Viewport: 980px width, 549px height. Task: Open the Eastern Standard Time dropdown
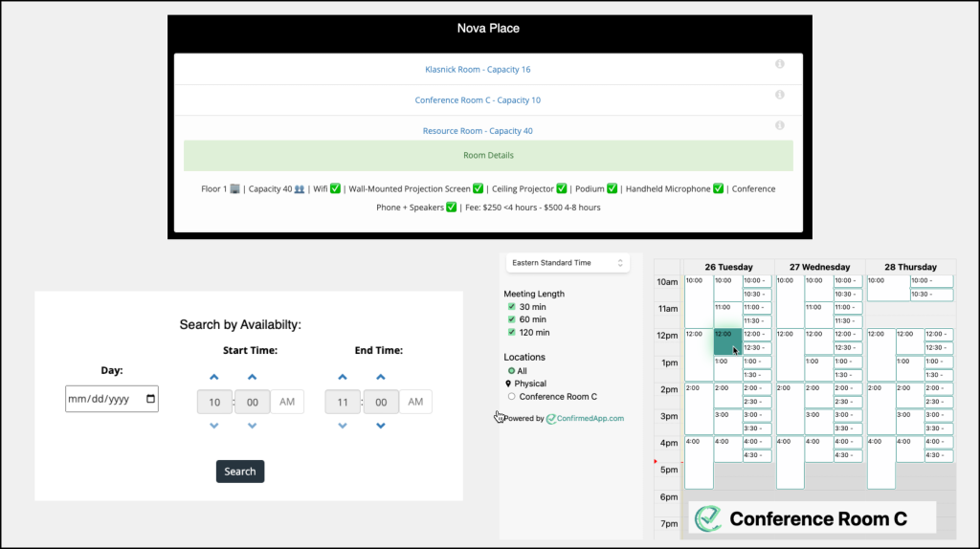point(567,262)
